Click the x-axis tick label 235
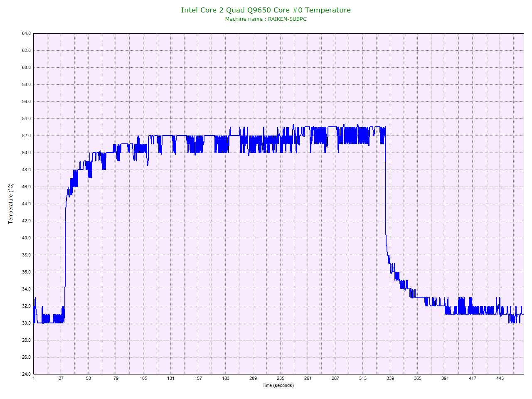532x399 pixels. [x=281, y=378]
